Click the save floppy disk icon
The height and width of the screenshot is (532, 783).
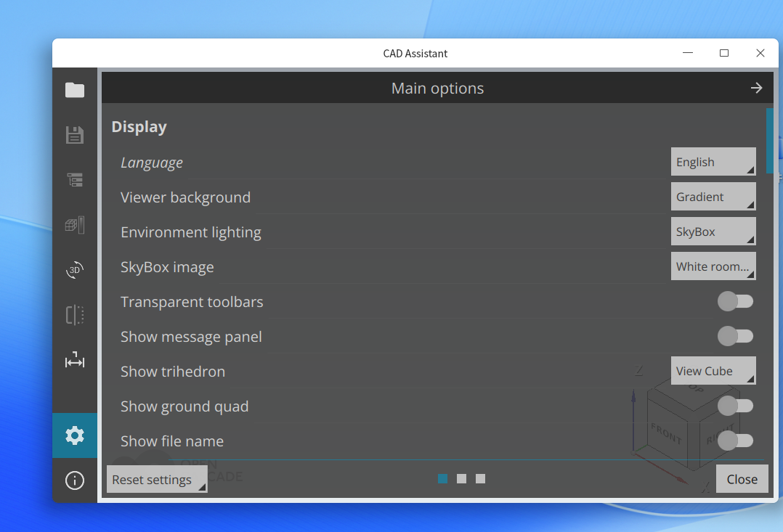[x=75, y=135]
